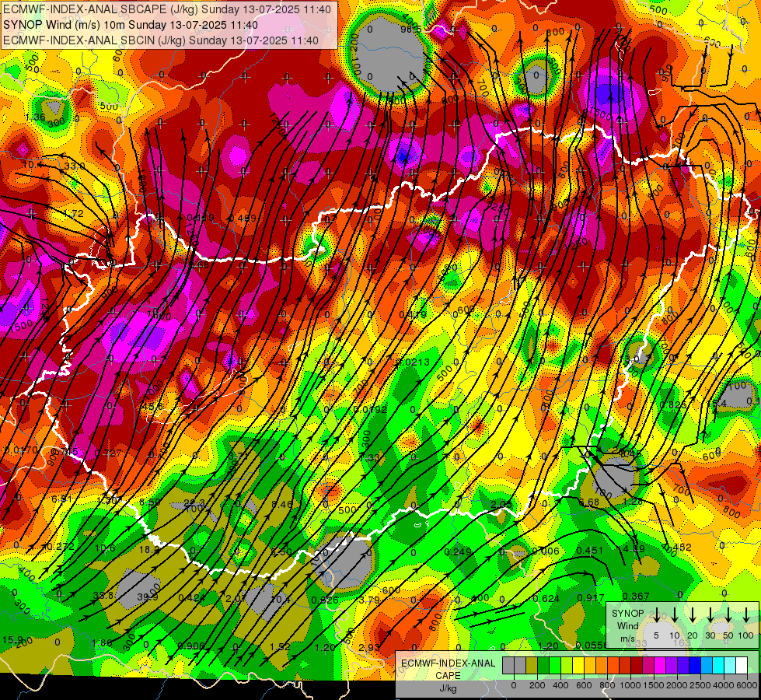
Task: Click the SYNOP wind 100 m/s arrow symbol
Action: click(746, 615)
